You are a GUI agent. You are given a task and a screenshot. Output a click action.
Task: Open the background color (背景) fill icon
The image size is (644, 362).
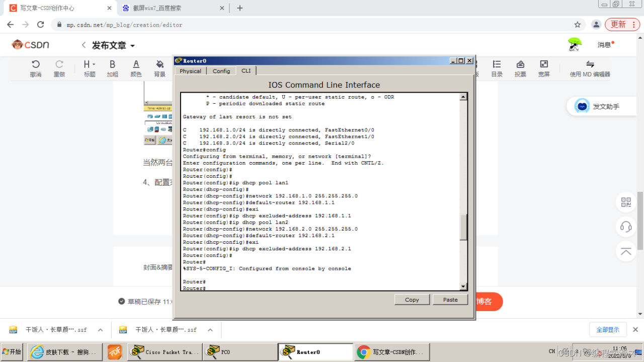pyautogui.click(x=159, y=64)
